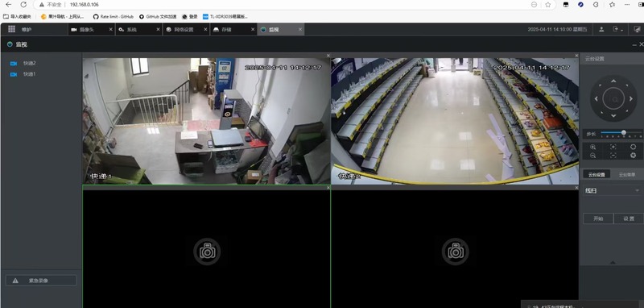Close the 存储 tab
Image resolution: width=644 pixels, height=308 pixels.
pyautogui.click(x=253, y=30)
